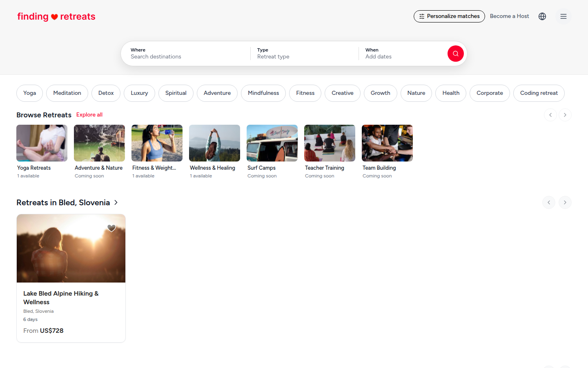Select the Corporate chip
Screen dimensions: 588x368
coord(490,93)
